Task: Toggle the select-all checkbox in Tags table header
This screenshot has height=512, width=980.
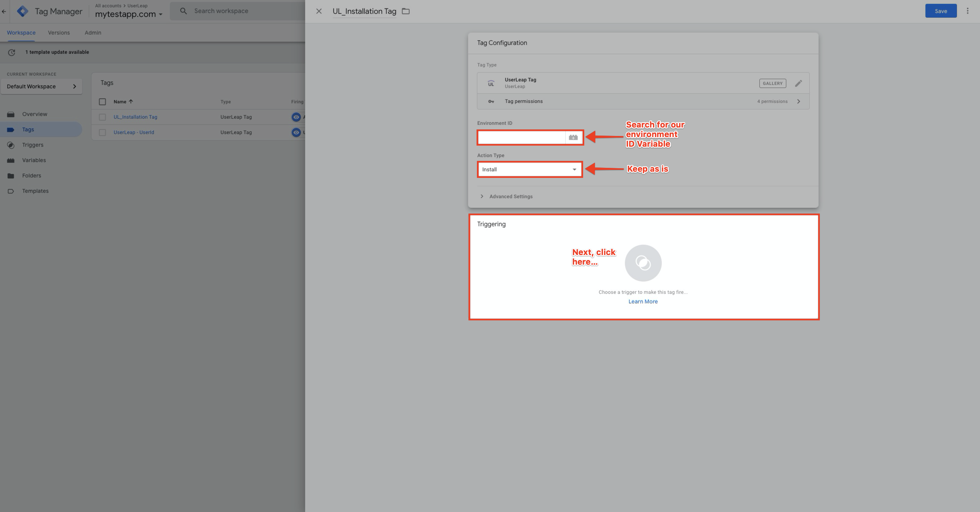Action: tap(102, 102)
